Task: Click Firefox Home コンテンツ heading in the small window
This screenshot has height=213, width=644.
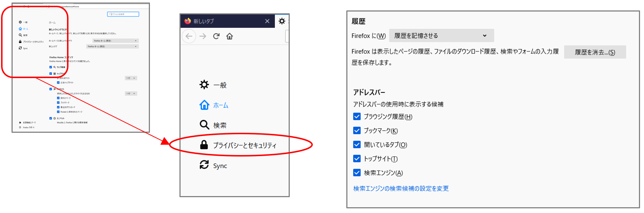Action: point(61,57)
